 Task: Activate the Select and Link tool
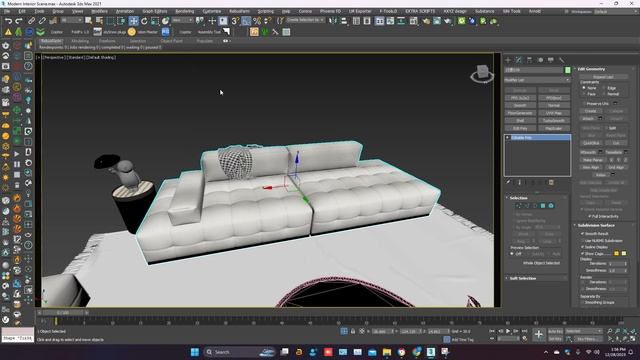pos(31,21)
